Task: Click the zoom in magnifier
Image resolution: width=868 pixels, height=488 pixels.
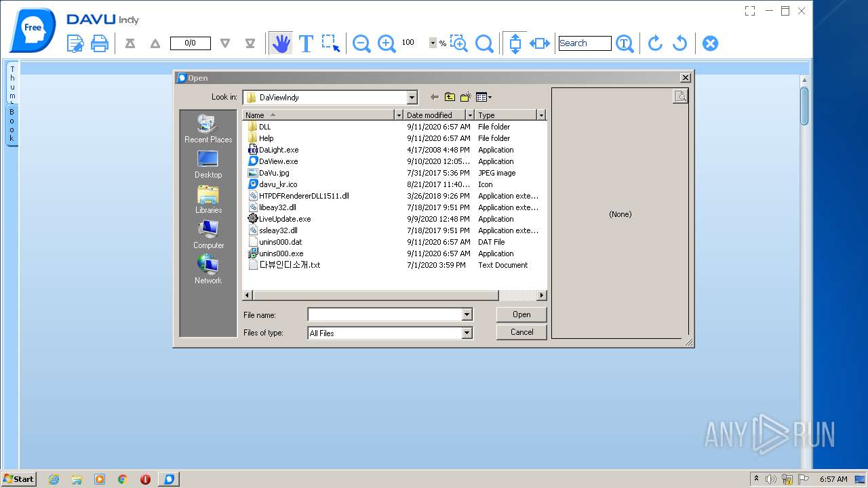Action: point(387,43)
